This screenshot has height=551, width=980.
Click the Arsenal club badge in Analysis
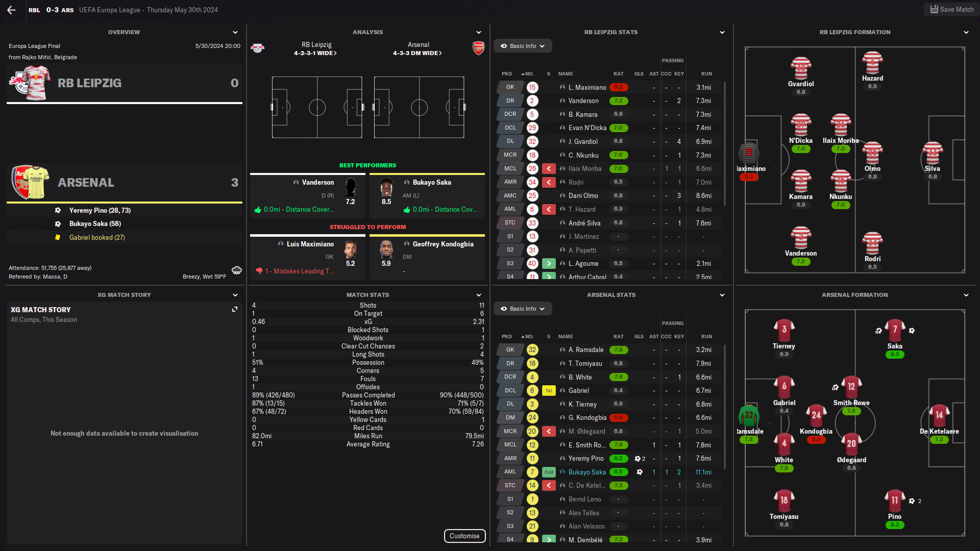coord(478,48)
